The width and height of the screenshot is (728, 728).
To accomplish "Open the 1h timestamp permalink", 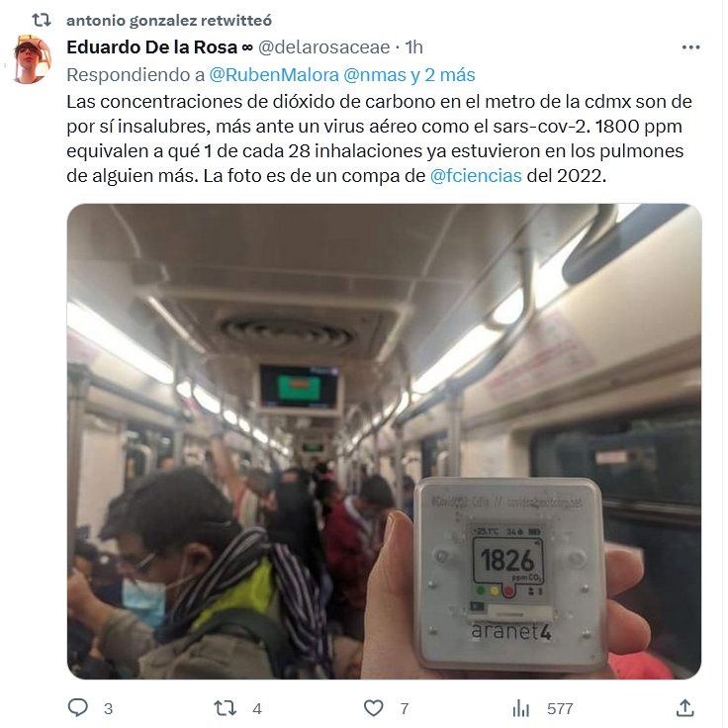I will coord(413,47).
